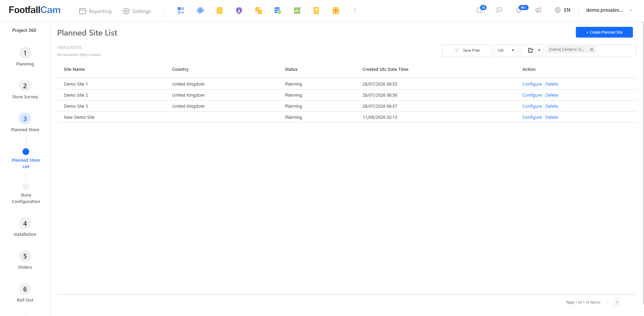
Task: Click the 28/07/2026 06:55 date cell
Action: [380, 84]
